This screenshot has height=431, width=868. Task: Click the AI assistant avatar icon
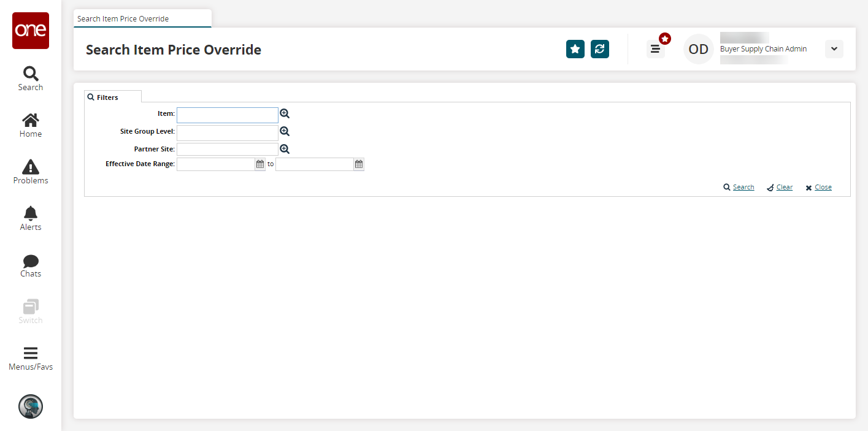pyautogui.click(x=31, y=406)
